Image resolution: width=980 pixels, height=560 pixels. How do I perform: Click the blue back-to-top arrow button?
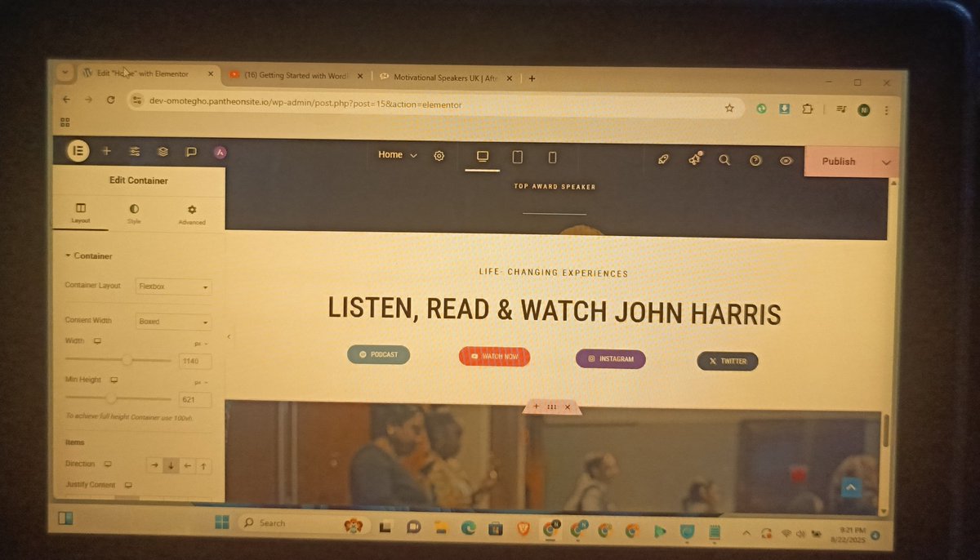[851, 488]
